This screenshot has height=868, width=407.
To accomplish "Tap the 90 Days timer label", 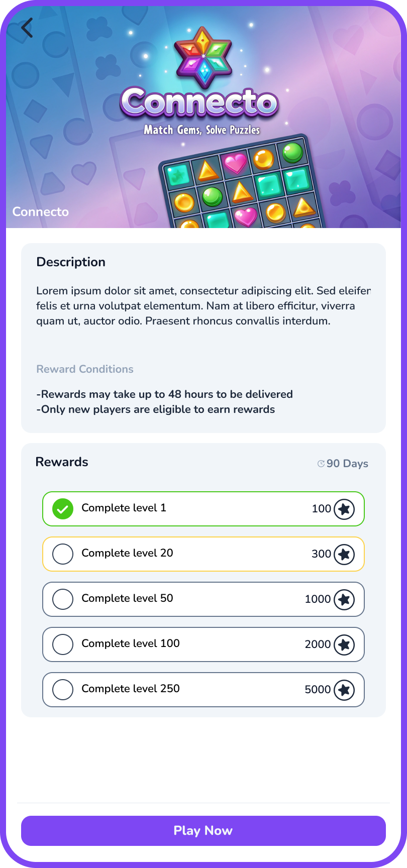I will [x=347, y=463].
